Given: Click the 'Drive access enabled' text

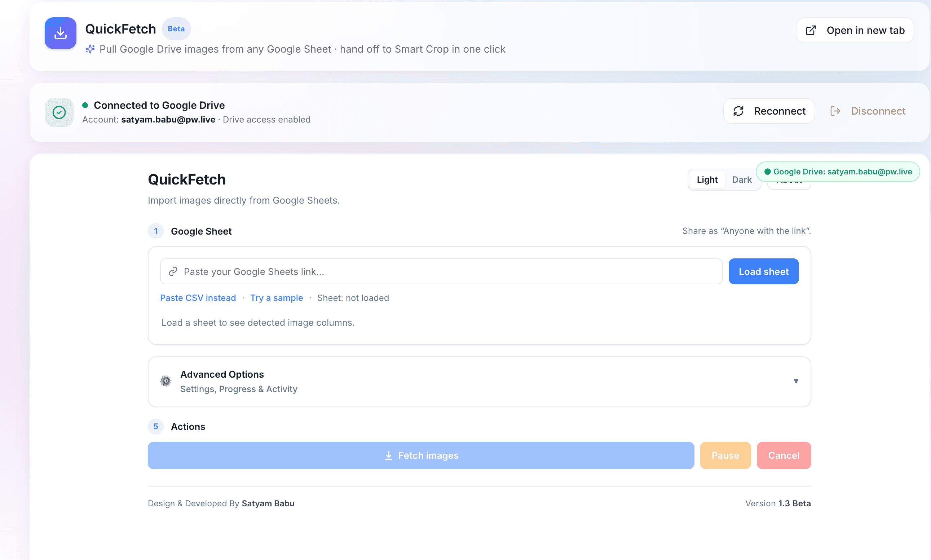Looking at the screenshot, I should click(x=266, y=120).
